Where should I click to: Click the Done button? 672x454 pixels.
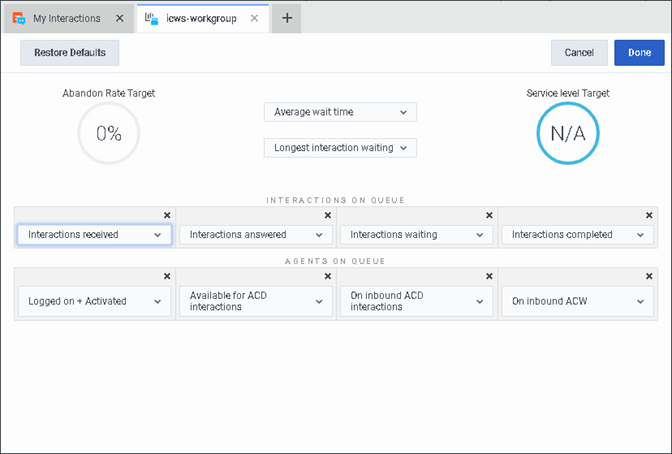coord(639,53)
